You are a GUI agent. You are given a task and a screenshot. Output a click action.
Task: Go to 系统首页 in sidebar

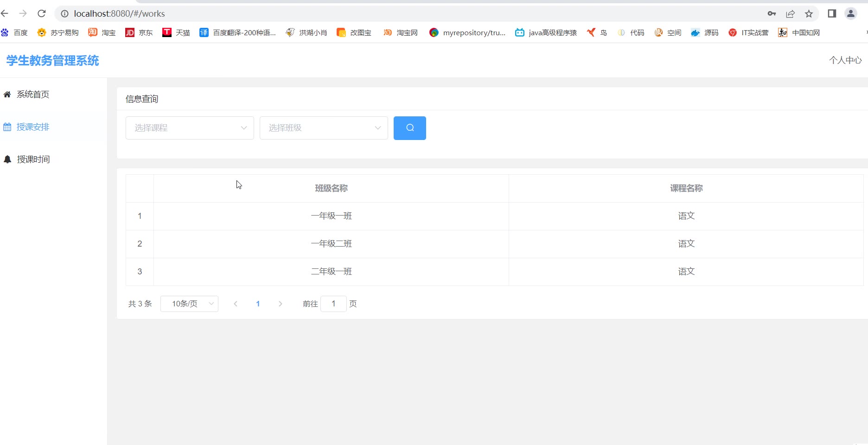point(53,95)
